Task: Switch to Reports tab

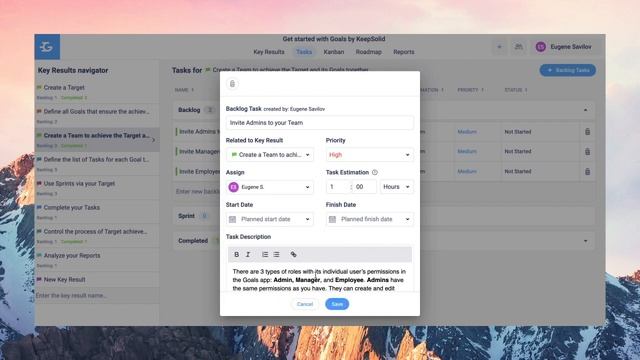Action: click(404, 52)
